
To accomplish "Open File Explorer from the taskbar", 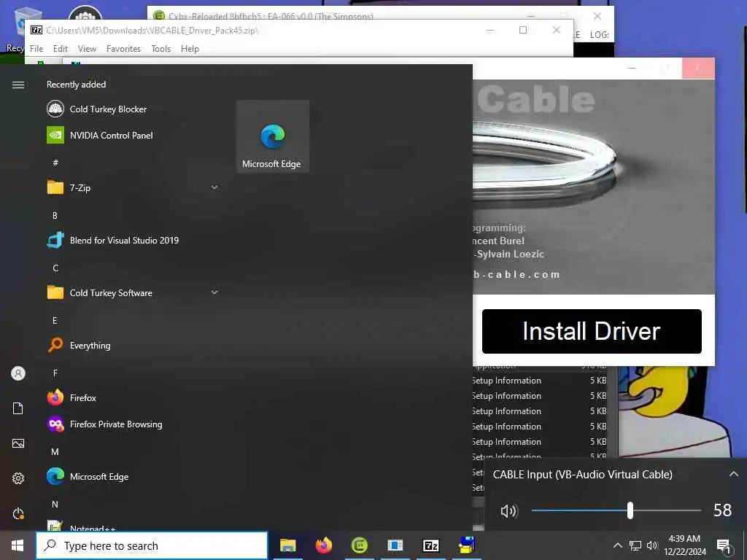I will pyautogui.click(x=287, y=545).
